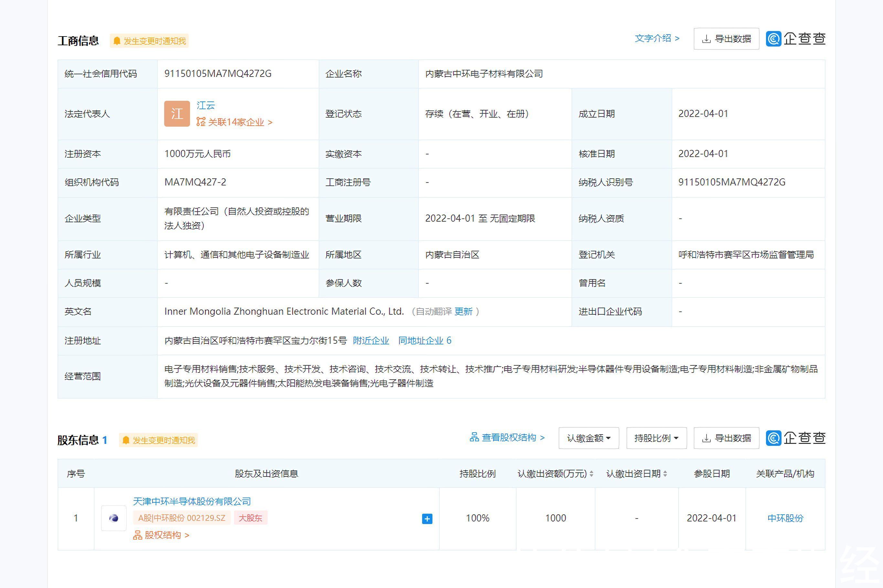Click 导出数据 button in 股东信息 section
The image size is (883, 588).
726,438
